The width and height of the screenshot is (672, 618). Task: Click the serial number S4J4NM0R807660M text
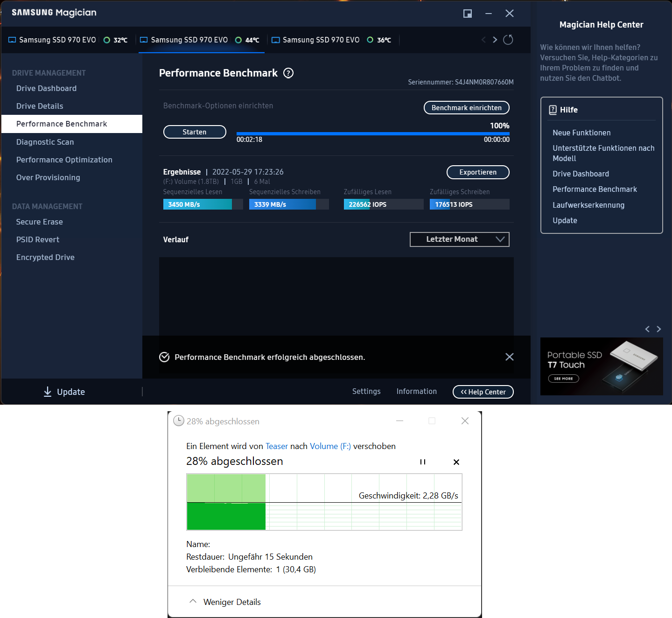(484, 82)
